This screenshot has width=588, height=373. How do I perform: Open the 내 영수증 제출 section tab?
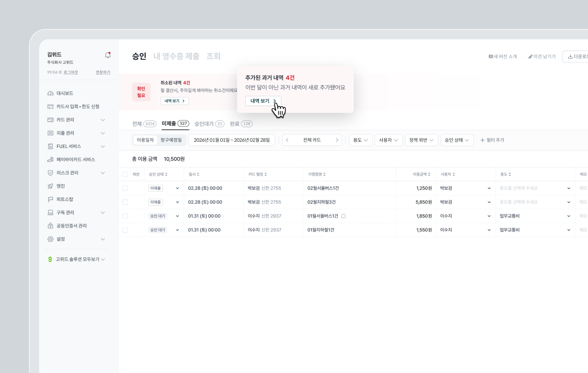(176, 56)
